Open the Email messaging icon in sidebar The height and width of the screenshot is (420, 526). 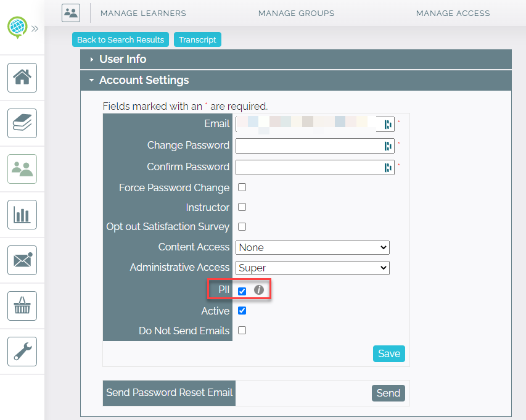pyautogui.click(x=22, y=260)
